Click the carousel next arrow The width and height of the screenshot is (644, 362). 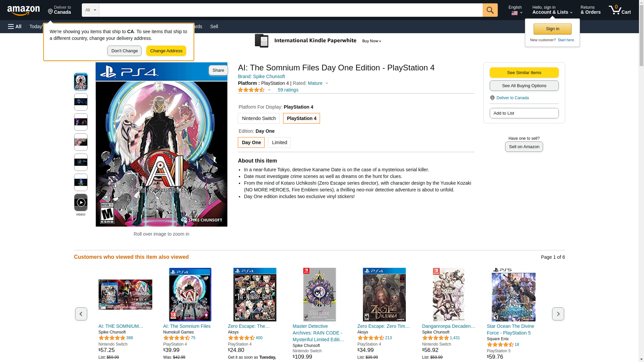(558, 314)
